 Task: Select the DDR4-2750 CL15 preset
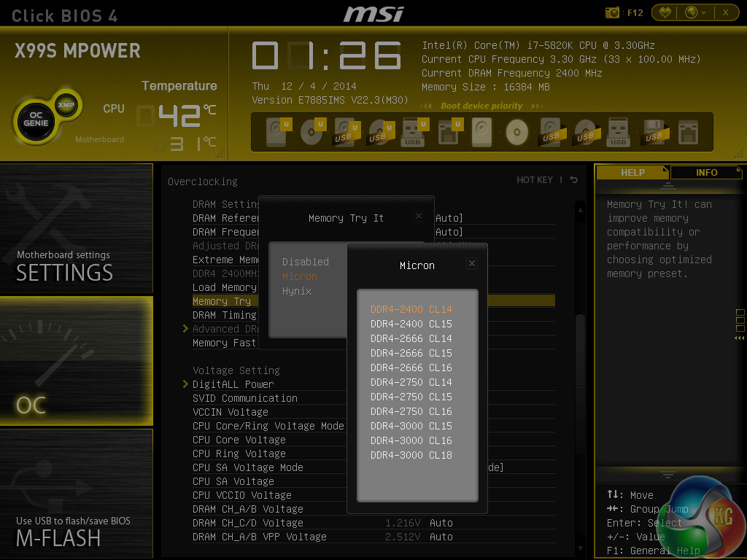coord(411,397)
